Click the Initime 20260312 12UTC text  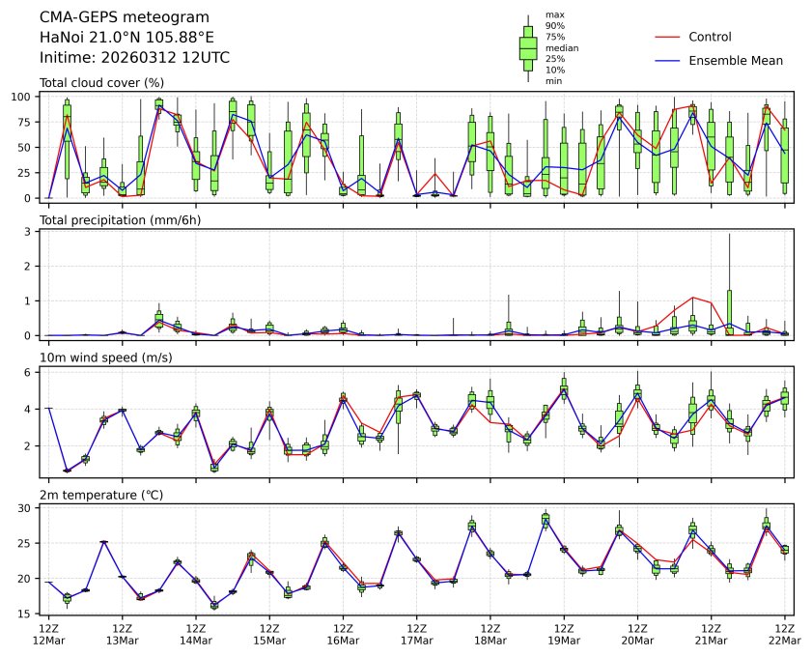click(x=134, y=57)
